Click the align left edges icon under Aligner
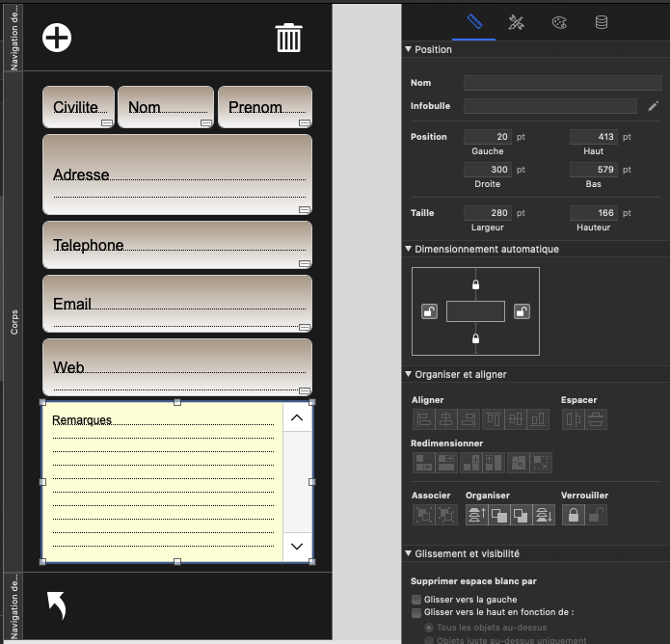The image size is (670, 644). click(422, 419)
